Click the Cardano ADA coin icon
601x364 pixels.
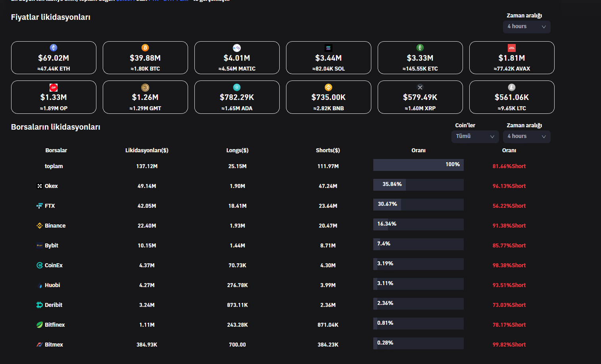pyautogui.click(x=237, y=87)
